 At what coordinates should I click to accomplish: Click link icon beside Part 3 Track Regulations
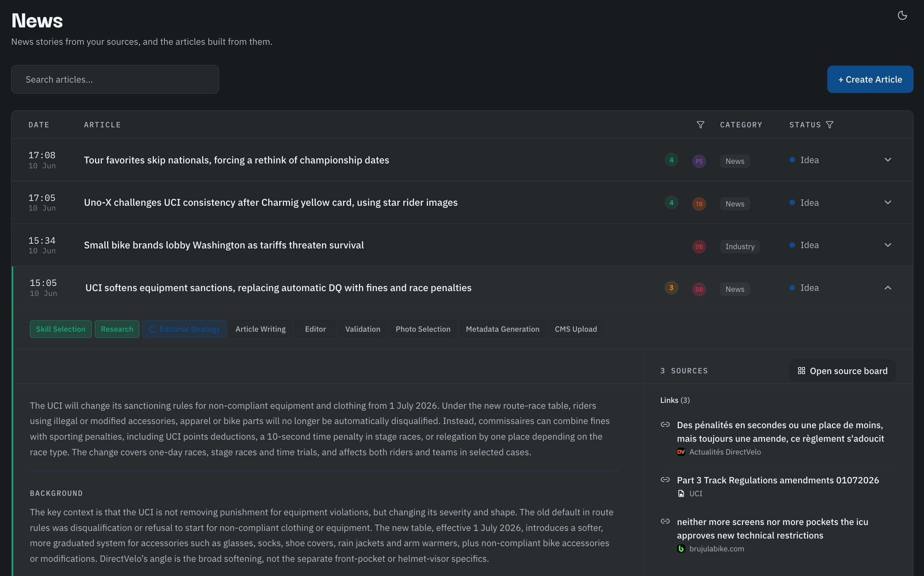tap(665, 480)
